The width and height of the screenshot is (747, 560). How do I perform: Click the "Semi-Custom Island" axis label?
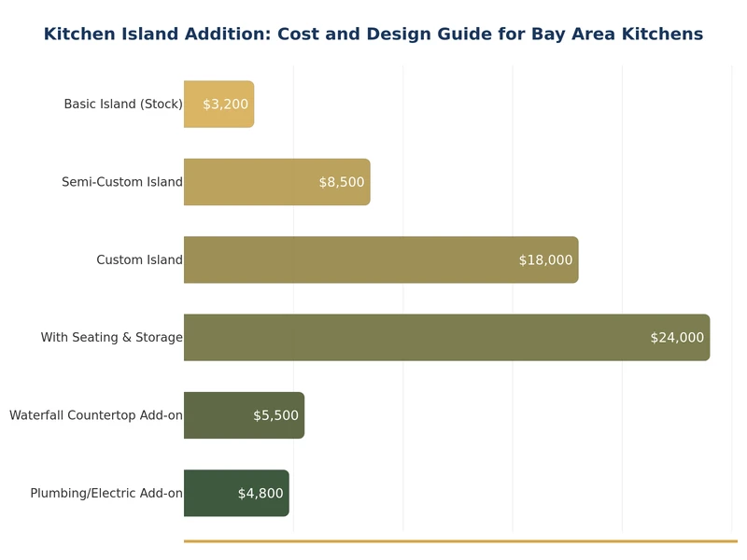coord(121,182)
